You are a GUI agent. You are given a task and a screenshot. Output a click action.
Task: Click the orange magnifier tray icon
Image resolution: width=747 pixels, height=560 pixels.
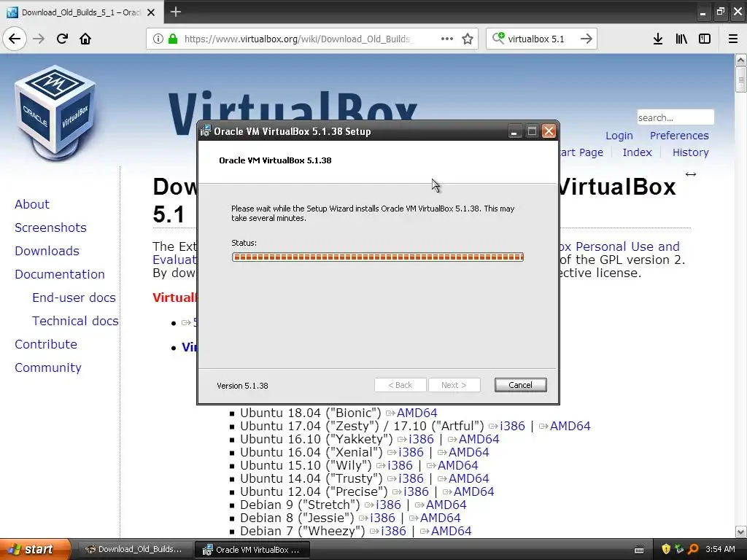point(693,549)
